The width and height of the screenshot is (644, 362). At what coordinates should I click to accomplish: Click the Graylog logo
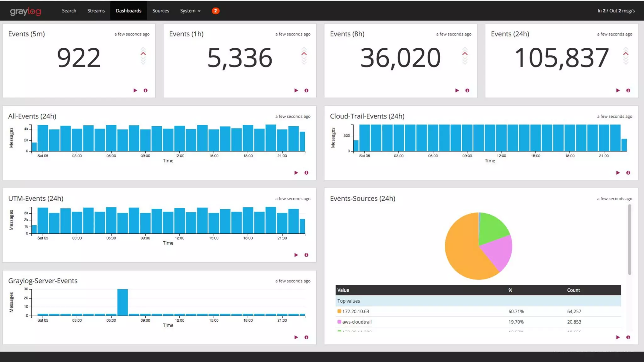[x=25, y=11]
